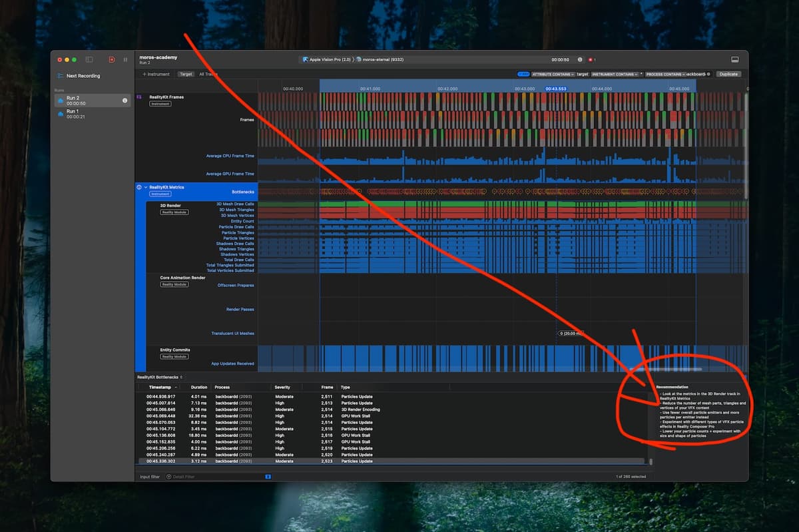799x532 pixels.
Task: Start recording with the red record button
Action: [112, 60]
